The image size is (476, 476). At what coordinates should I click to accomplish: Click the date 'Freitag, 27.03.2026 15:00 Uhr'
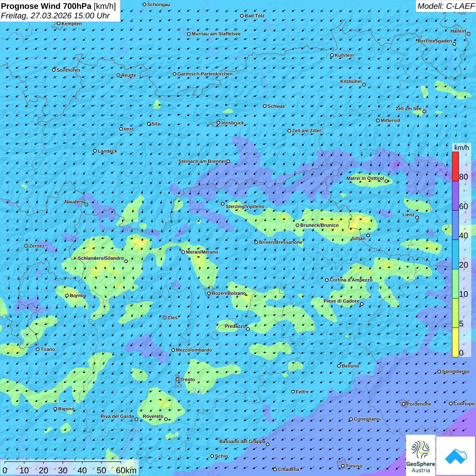click(55, 16)
